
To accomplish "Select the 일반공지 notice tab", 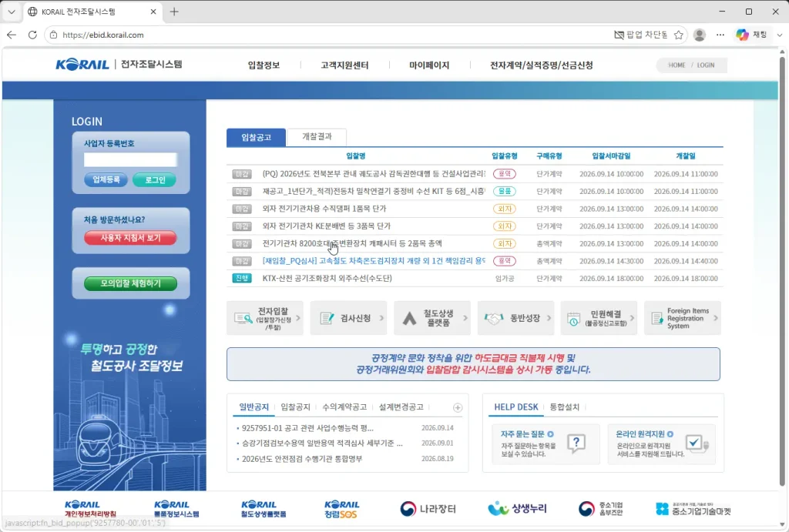I will tap(253, 407).
